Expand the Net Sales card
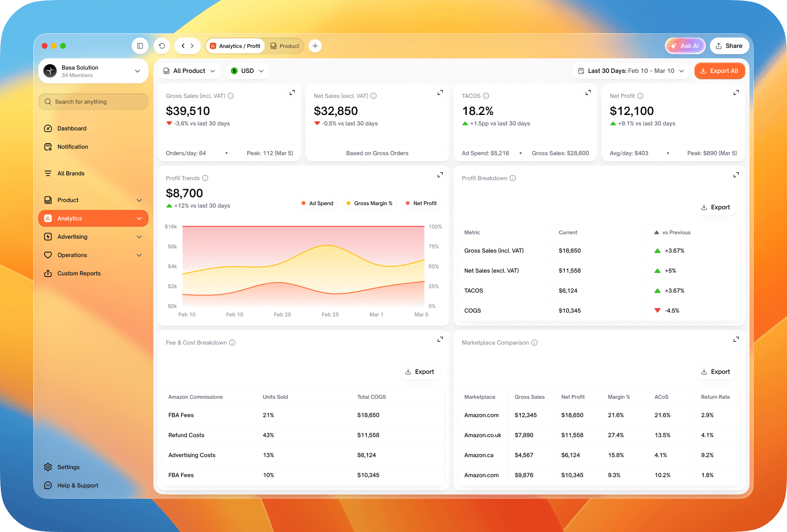Screen dimensions: 787x532 click(x=440, y=92)
